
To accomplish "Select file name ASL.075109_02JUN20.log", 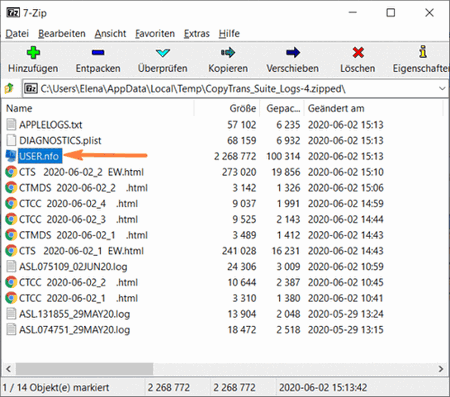I will point(73,267).
